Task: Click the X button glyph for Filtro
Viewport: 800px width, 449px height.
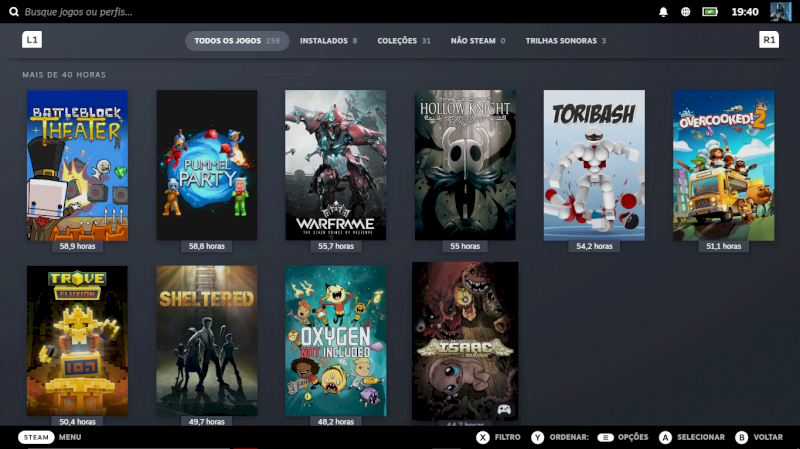Action: pos(483,437)
